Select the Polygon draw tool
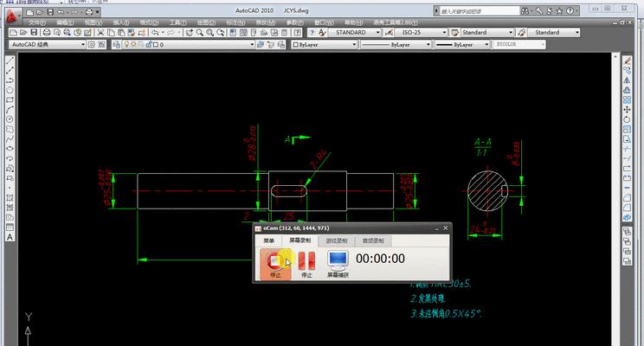The width and height of the screenshot is (644, 346). 10,90
